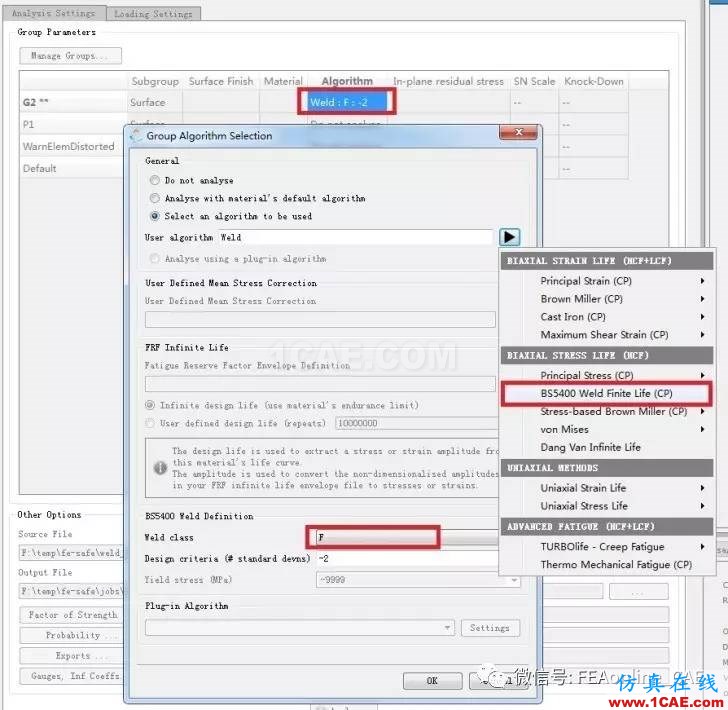
Task: Select the P1 group row
Action: [73, 124]
